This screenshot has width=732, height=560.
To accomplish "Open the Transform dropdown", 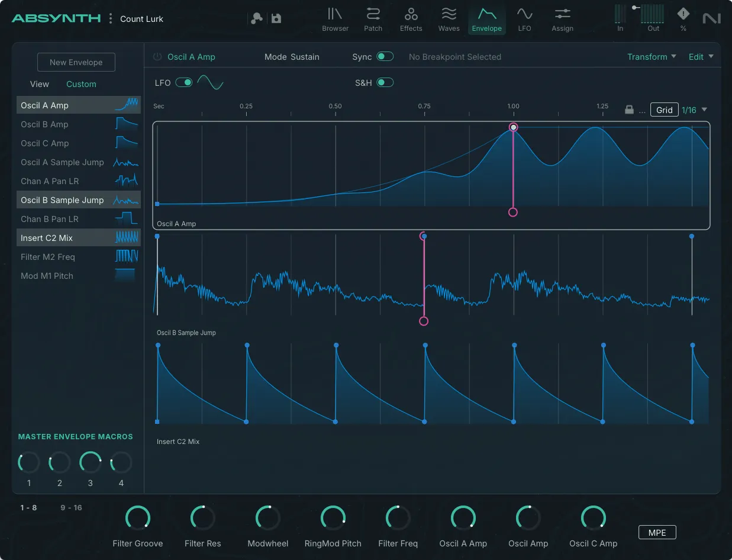I will [651, 57].
